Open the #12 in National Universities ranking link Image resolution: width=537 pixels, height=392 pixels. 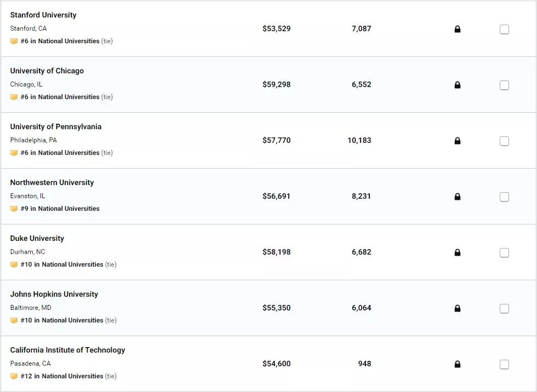click(x=62, y=376)
